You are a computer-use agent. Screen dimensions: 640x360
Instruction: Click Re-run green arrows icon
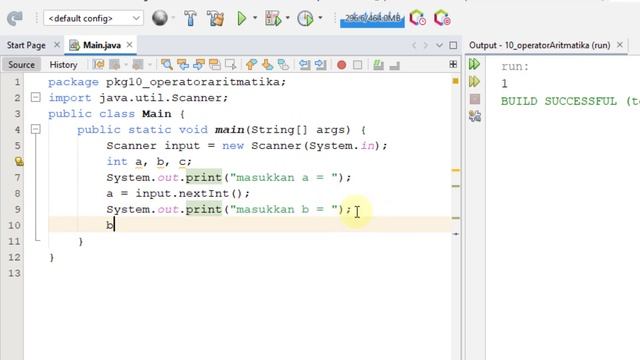(474, 64)
